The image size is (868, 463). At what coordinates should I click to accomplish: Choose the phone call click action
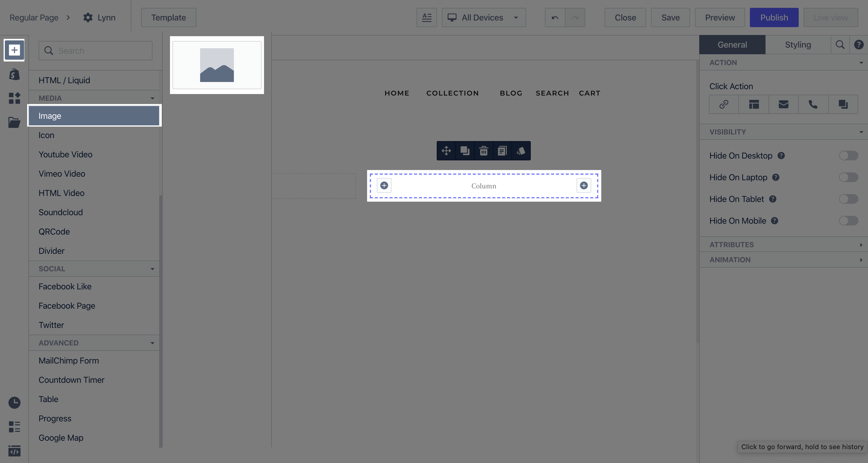pyautogui.click(x=813, y=105)
